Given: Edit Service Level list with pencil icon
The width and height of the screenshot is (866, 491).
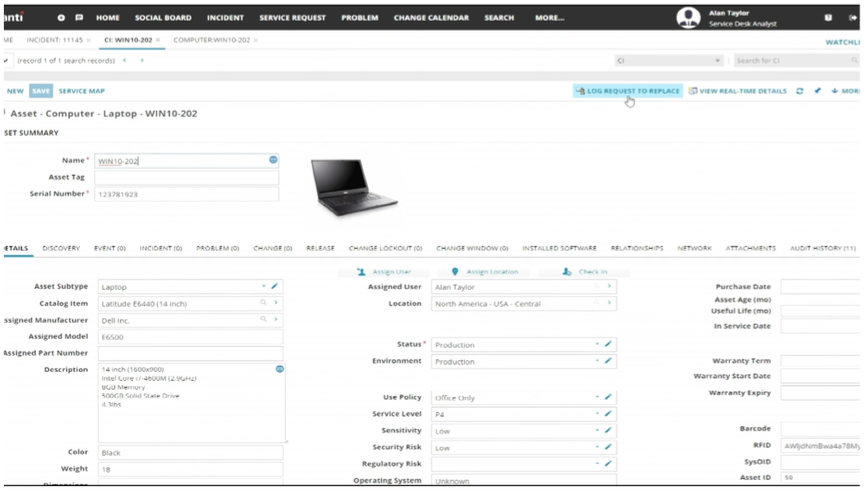Looking at the screenshot, I should (x=608, y=414).
